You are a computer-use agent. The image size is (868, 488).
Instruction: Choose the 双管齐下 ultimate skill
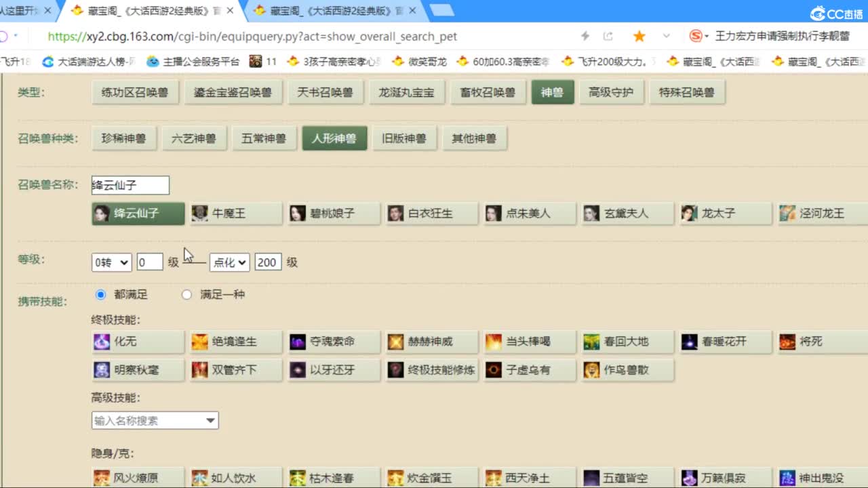tap(235, 370)
